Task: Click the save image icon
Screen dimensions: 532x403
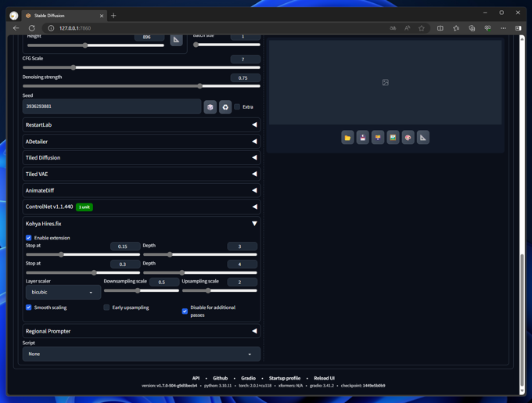Action: pyautogui.click(x=363, y=138)
